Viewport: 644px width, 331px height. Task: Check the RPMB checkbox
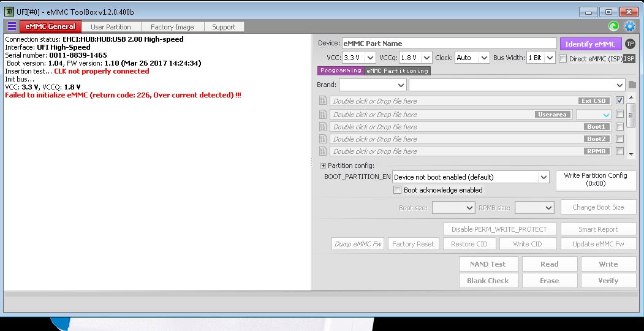619,151
